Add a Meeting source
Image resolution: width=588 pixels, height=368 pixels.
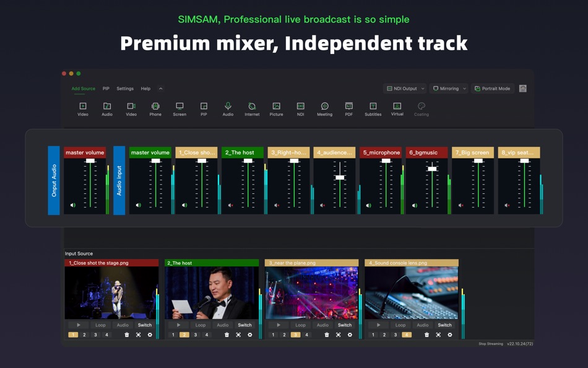click(325, 109)
